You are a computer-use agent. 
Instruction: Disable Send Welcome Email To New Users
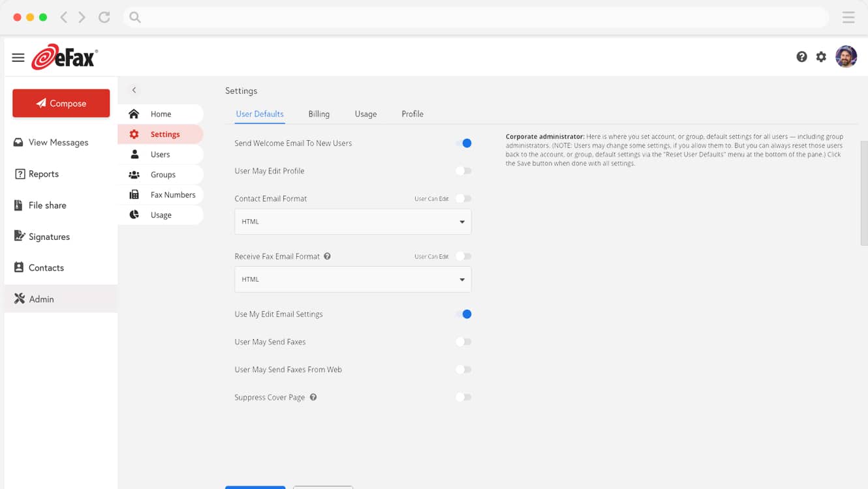465,143
